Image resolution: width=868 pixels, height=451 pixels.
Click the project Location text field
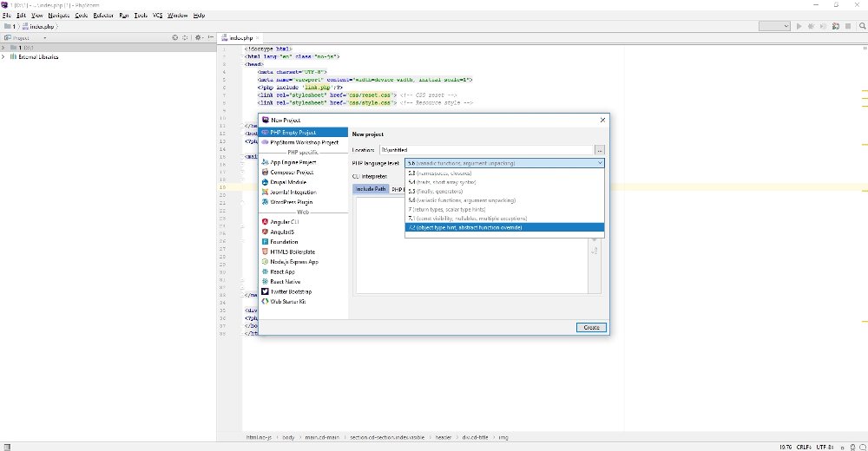[486, 150]
